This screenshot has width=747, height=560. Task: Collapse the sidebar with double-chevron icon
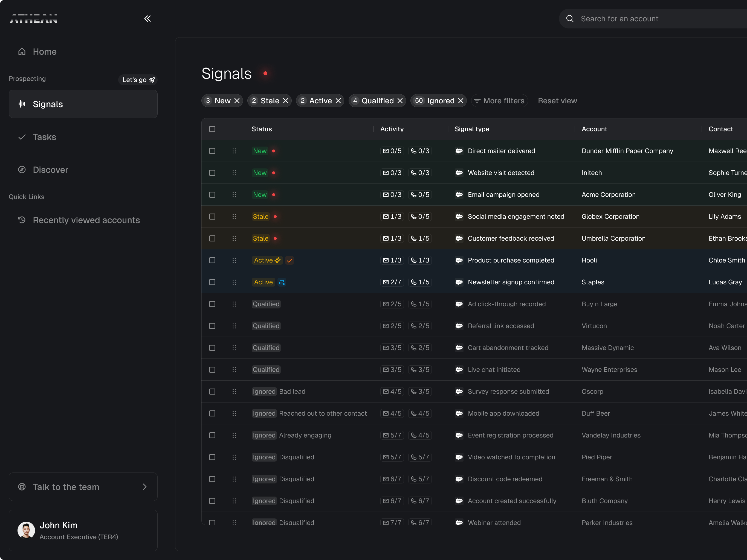(x=147, y=19)
